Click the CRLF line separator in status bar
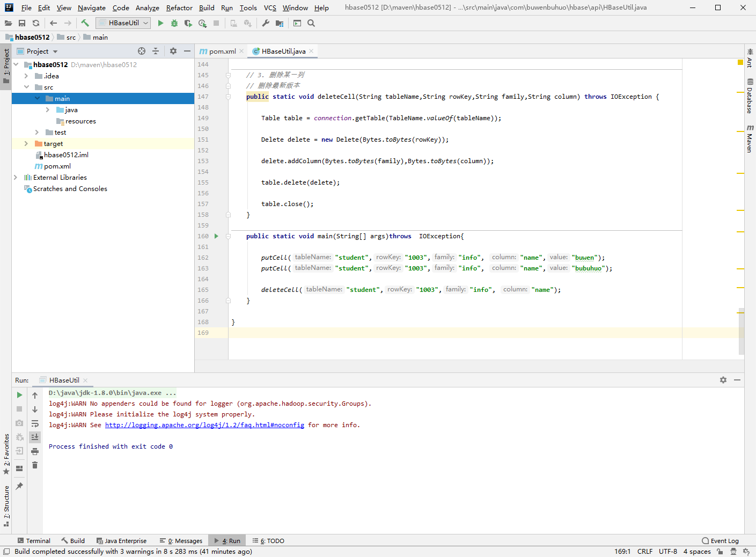 [645, 552]
